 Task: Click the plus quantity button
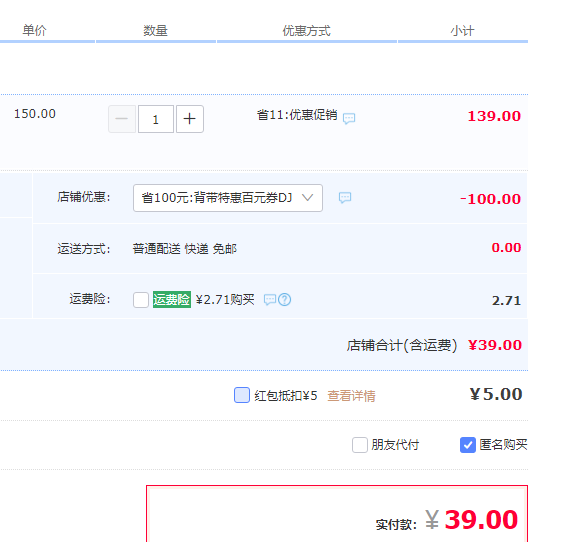click(190, 119)
